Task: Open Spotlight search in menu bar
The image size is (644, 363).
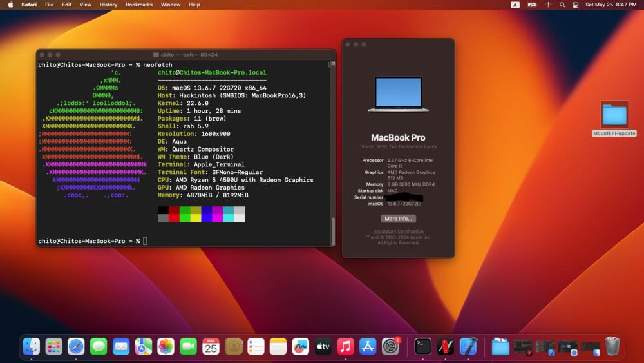Action: (562, 5)
